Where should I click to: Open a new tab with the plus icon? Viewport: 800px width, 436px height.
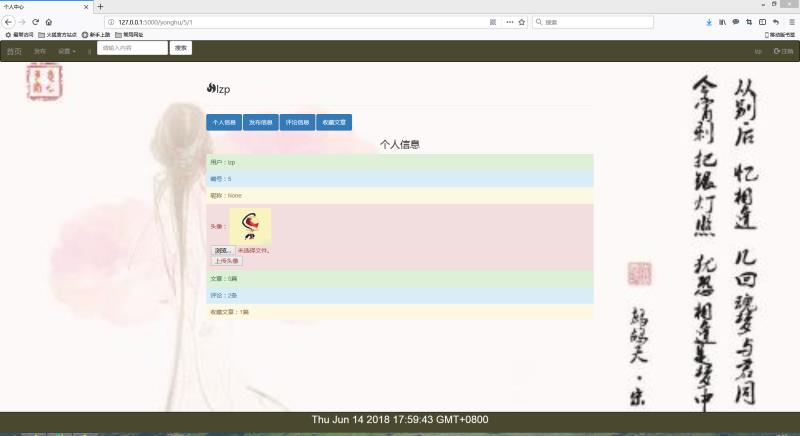pyautogui.click(x=101, y=7)
